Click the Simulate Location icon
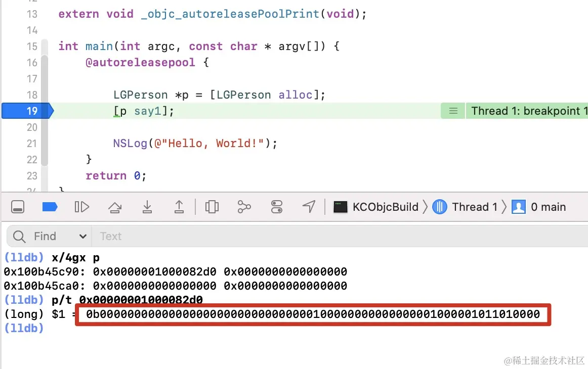This screenshot has height=369, width=588. click(x=309, y=207)
